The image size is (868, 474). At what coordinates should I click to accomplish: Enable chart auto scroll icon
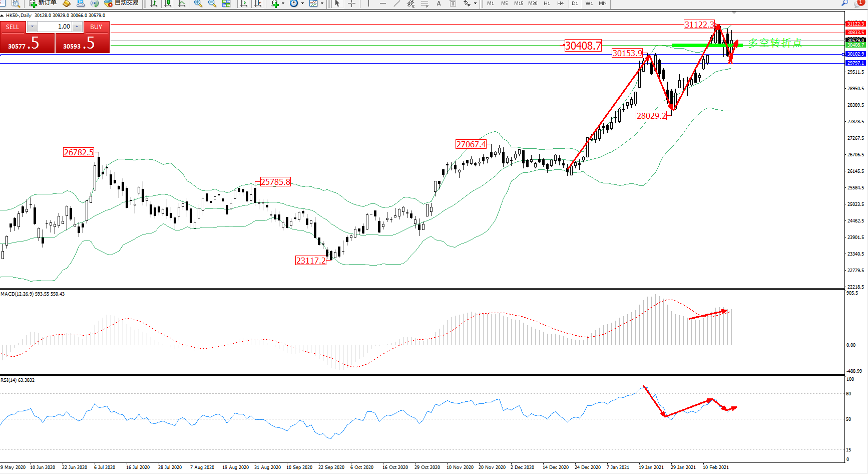point(244,4)
